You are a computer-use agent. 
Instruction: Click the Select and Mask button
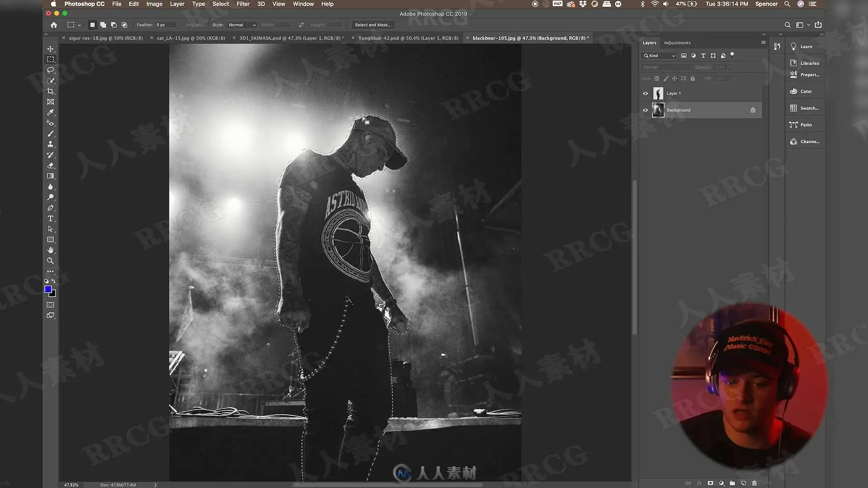[x=373, y=25]
